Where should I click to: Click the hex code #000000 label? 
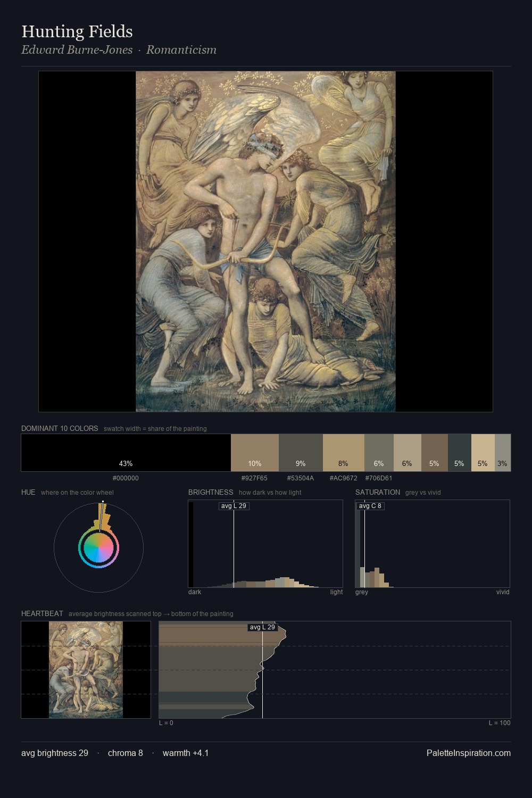(x=126, y=478)
